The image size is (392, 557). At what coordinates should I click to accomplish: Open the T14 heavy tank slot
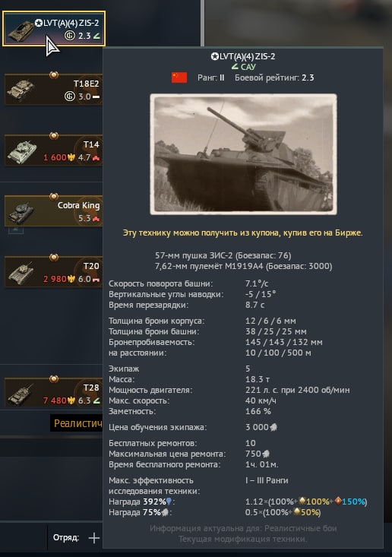(x=54, y=150)
